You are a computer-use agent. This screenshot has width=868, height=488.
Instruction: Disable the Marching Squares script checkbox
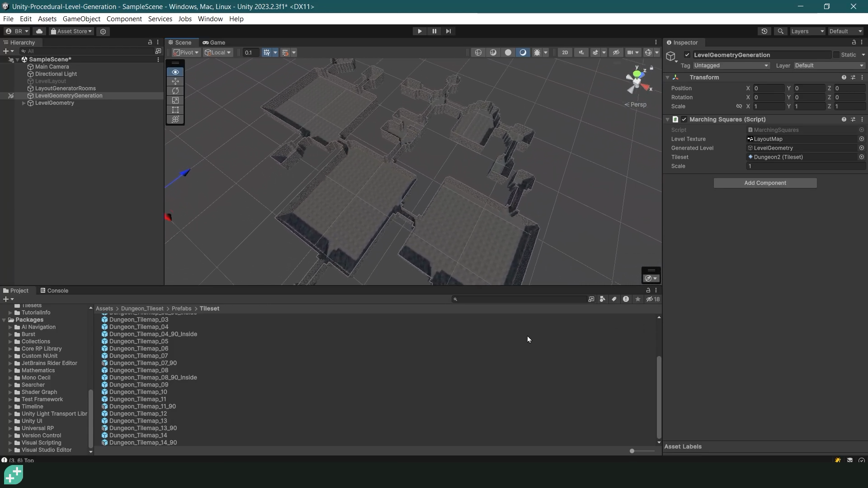[x=684, y=119]
